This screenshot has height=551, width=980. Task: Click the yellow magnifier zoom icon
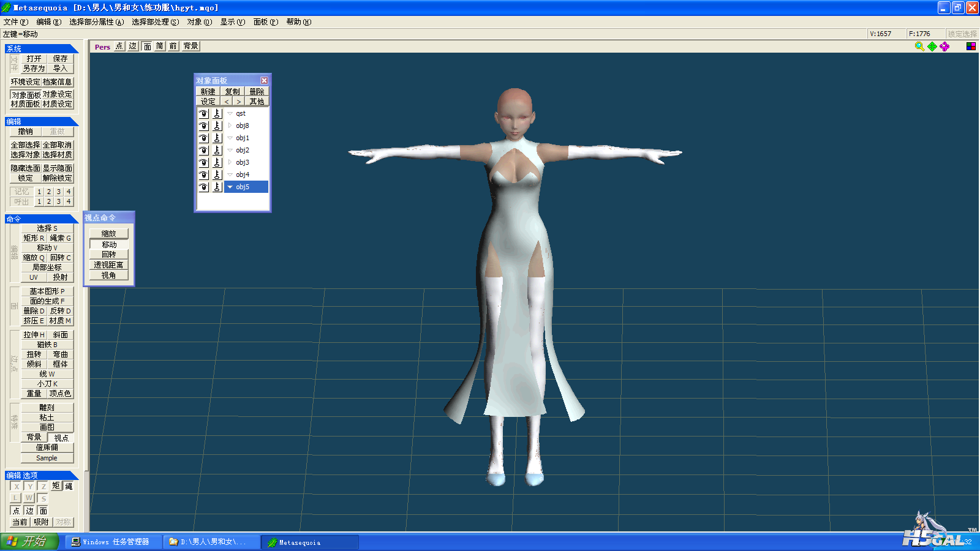pos(919,47)
